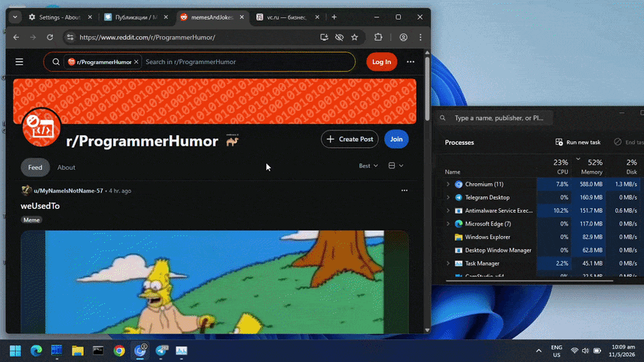The width and height of the screenshot is (644, 362).
Task: Click the Create Post button
Action: click(x=350, y=139)
